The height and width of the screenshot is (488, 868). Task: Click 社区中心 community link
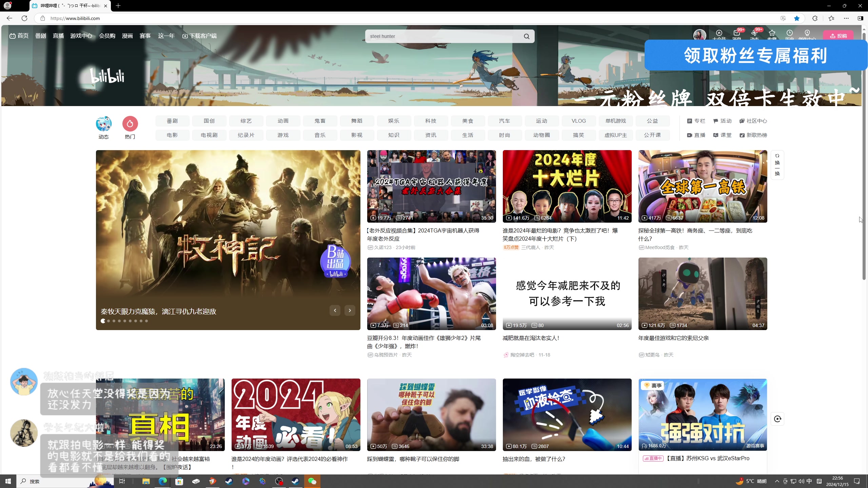pyautogui.click(x=753, y=121)
